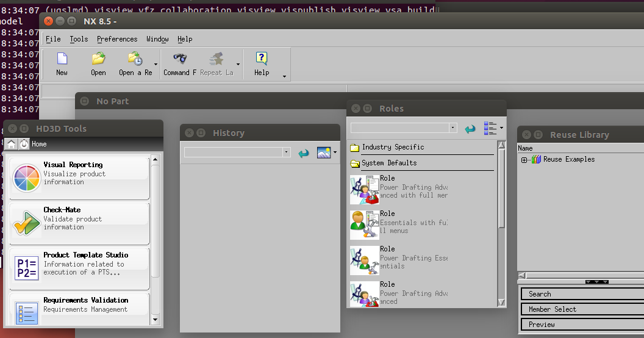
Task: Open the History panel combo box dropdown
Action: pyautogui.click(x=286, y=153)
